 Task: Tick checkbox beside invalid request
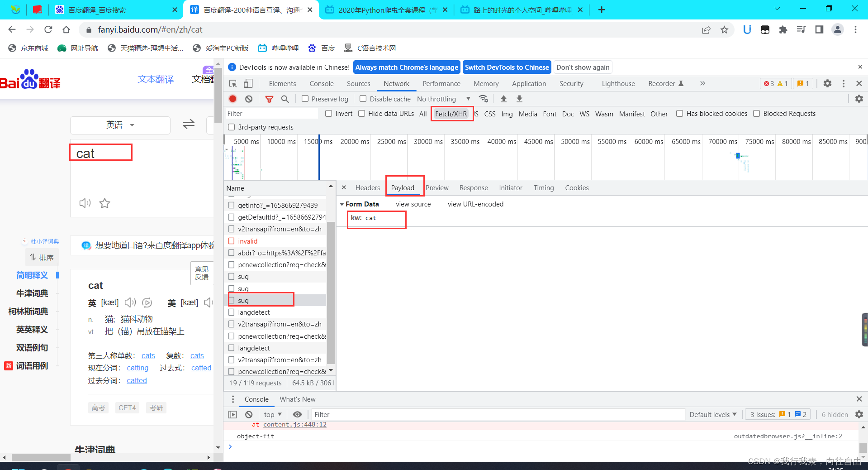[x=232, y=241]
